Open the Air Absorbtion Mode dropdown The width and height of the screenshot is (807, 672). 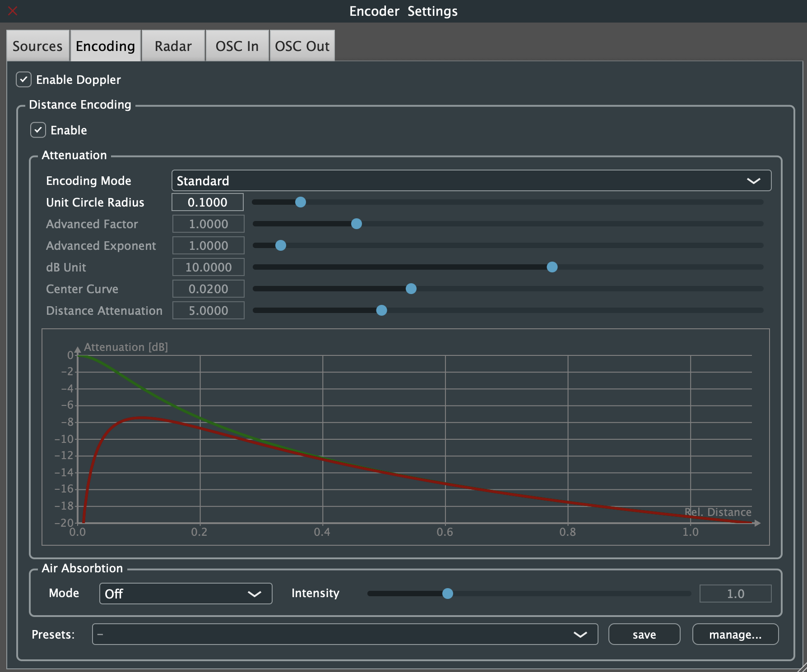click(185, 594)
